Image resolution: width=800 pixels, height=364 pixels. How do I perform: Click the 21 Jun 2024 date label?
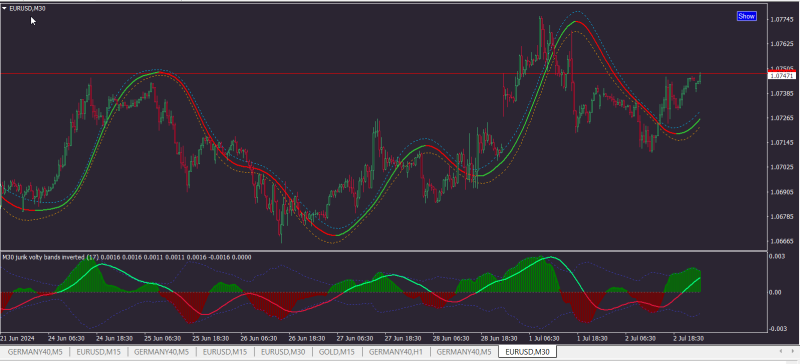17,338
